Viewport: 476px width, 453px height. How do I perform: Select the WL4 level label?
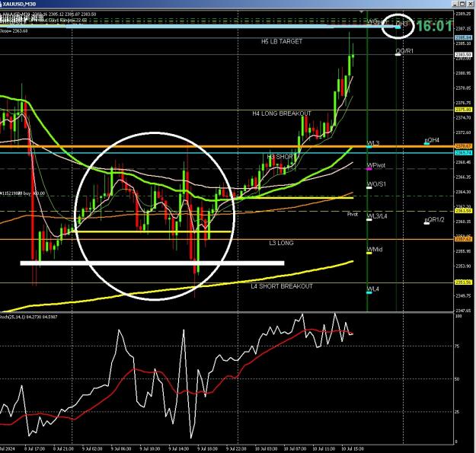coord(372,289)
